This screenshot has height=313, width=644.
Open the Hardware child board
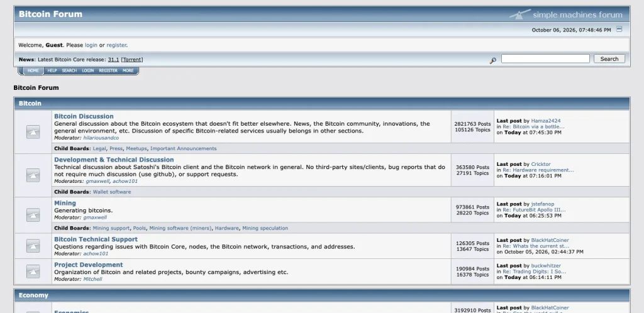tap(226, 228)
